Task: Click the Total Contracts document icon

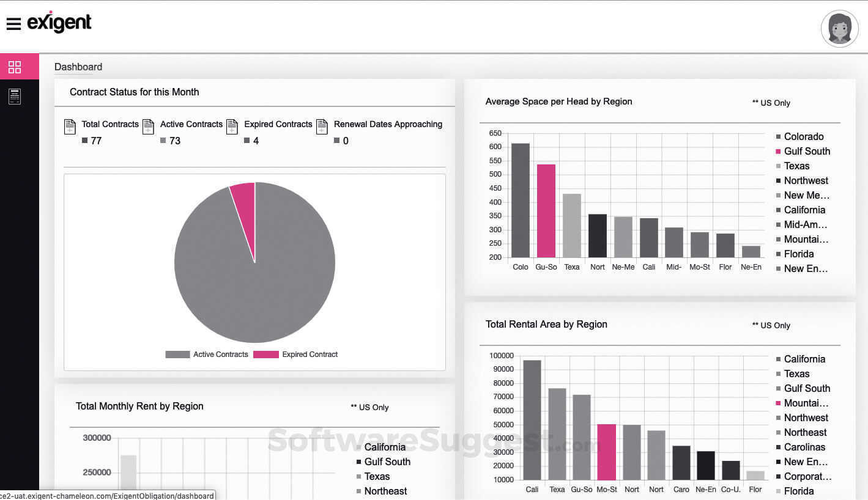Action: pos(70,126)
